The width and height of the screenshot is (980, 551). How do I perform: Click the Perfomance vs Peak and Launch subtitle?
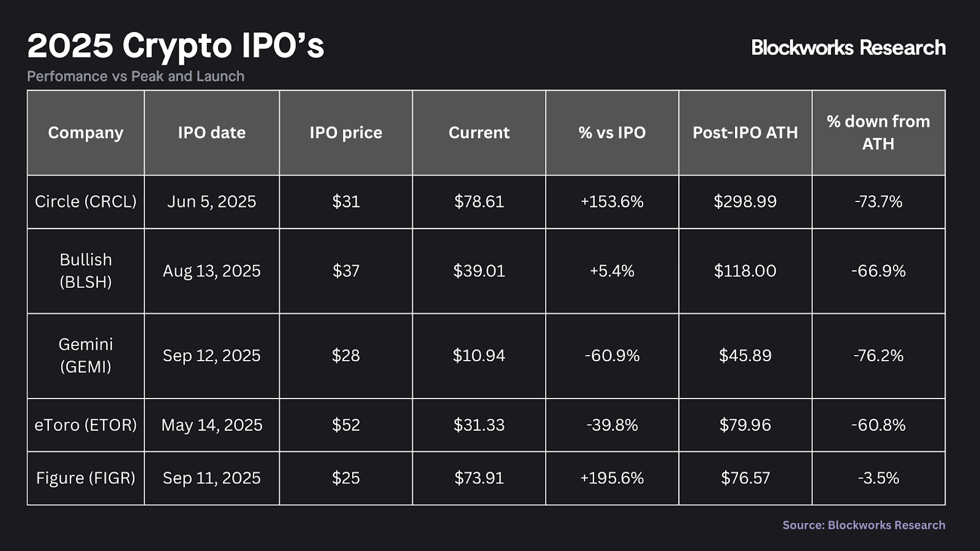coord(136,77)
